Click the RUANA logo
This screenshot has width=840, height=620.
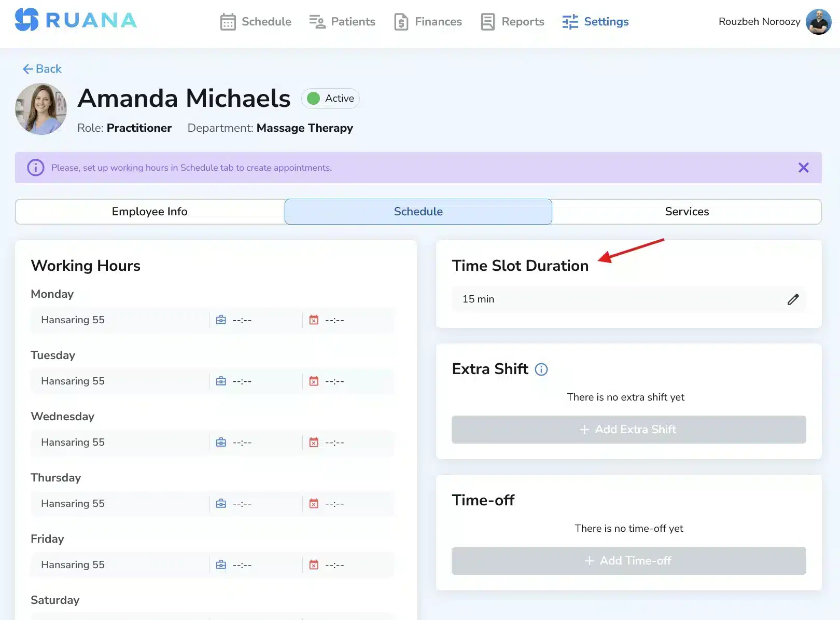pos(76,21)
